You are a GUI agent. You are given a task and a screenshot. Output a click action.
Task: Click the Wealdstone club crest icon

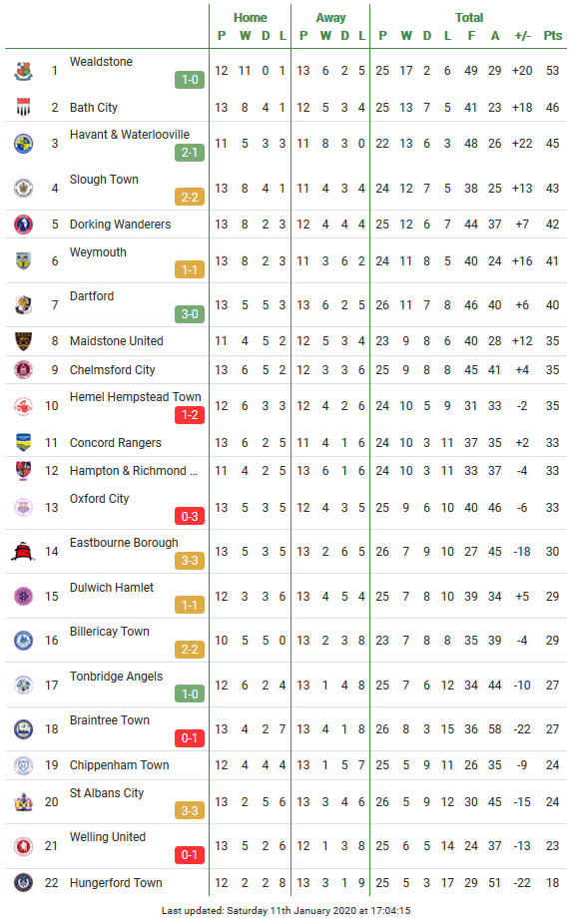[x=23, y=71]
